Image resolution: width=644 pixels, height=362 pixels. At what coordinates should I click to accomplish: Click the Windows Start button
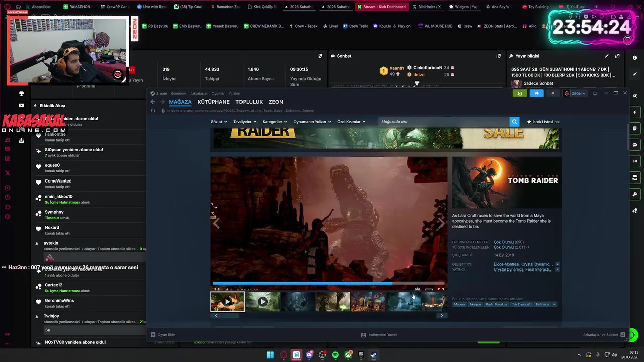point(270,355)
